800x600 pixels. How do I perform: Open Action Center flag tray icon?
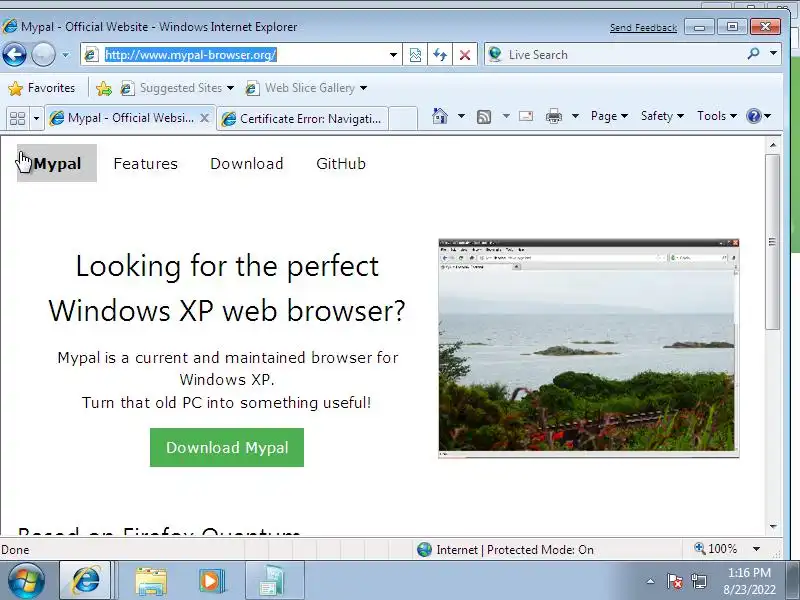coord(674,581)
